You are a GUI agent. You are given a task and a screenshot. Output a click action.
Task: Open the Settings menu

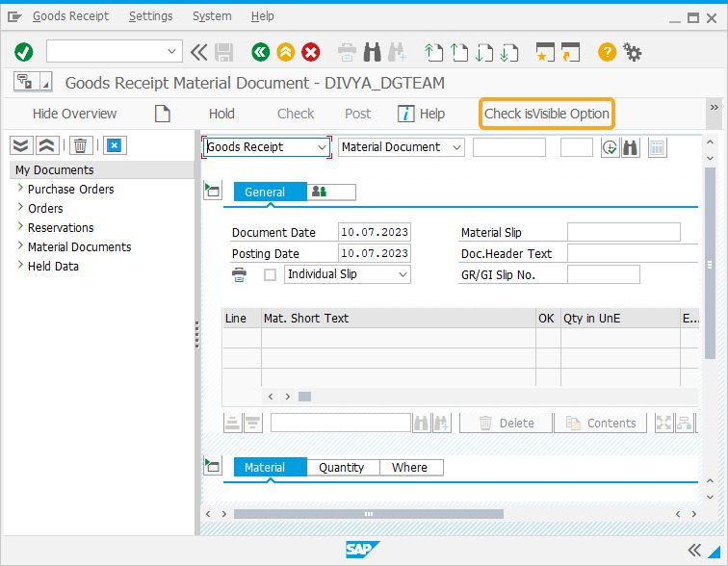(x=151, y=16)
